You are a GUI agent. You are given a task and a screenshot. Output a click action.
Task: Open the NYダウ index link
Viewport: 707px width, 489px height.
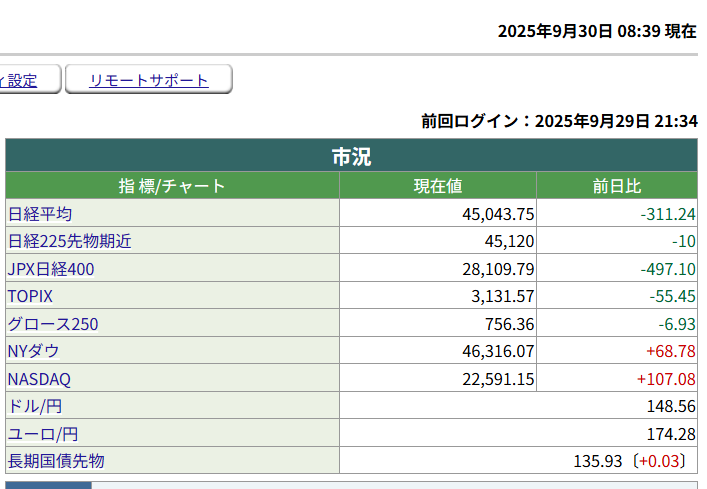(33, 351)
